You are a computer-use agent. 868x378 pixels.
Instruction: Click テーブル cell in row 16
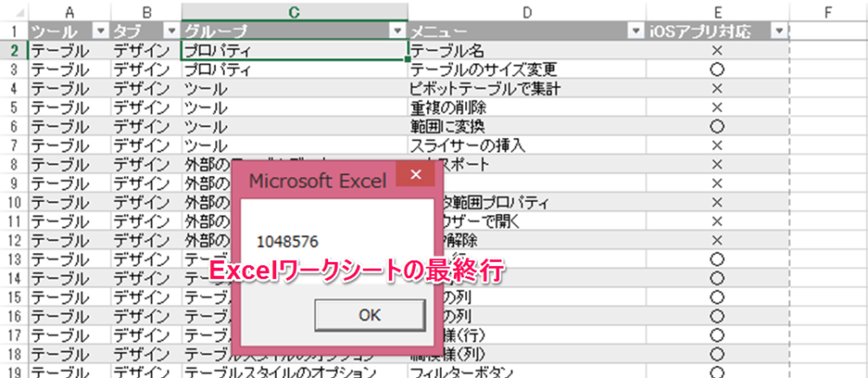tap(69, 316)
